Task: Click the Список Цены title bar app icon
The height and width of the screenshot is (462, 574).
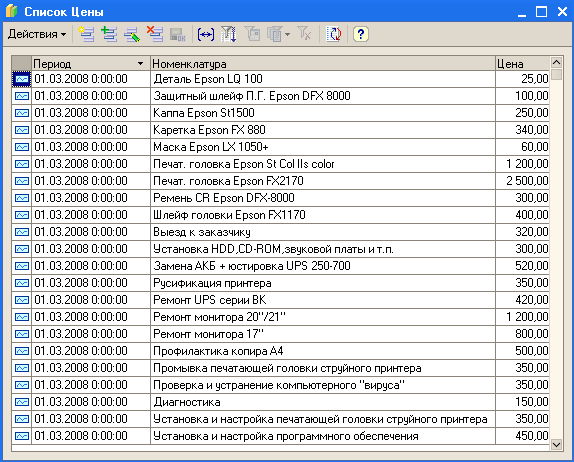Action: pos(11,11)
